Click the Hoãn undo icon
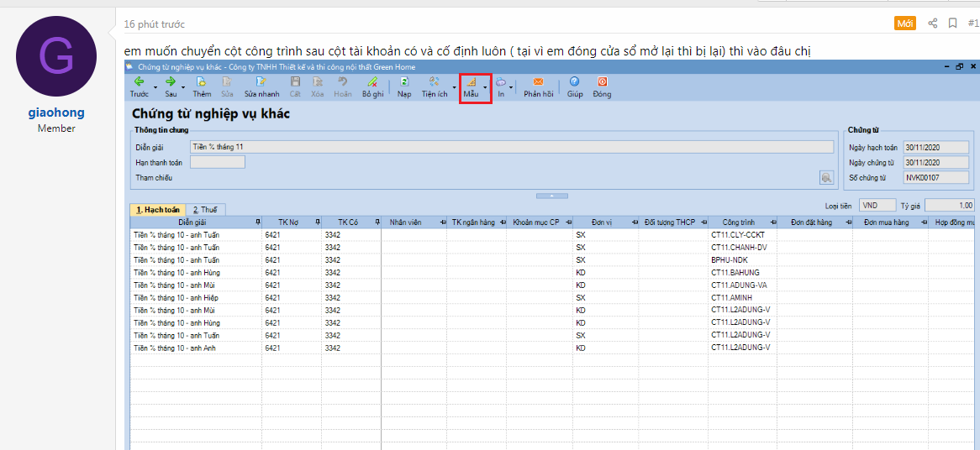 343,81
